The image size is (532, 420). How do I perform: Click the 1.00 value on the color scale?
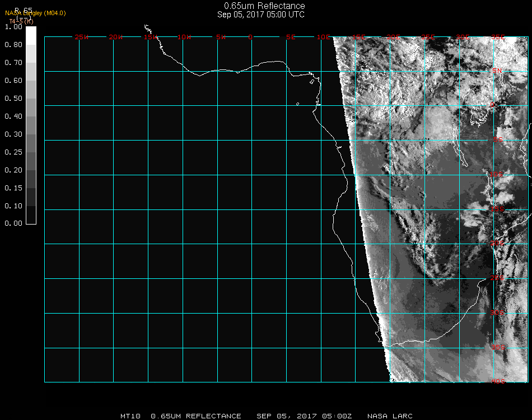coord(13,27)
